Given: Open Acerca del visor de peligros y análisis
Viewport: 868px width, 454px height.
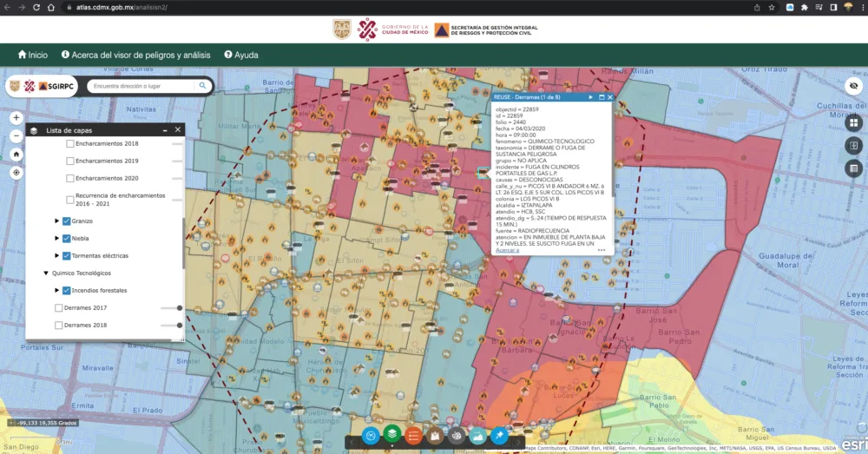Looking at the screenshot, I should pos(135,55).
